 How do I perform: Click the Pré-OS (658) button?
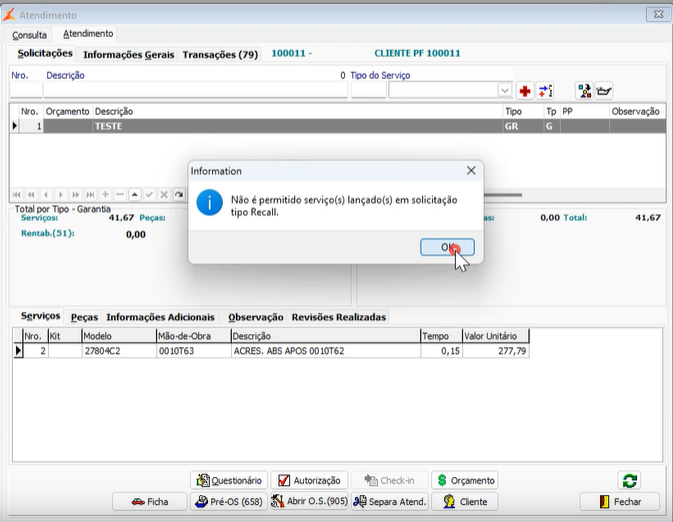click(229, 501)
